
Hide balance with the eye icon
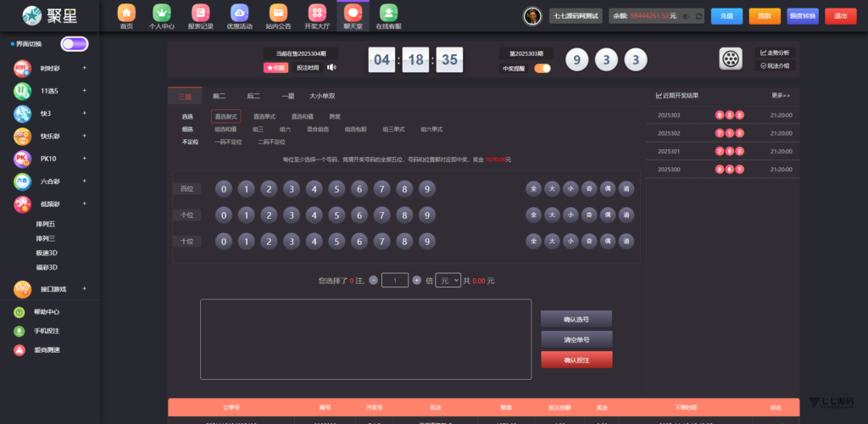coord(687,16)
